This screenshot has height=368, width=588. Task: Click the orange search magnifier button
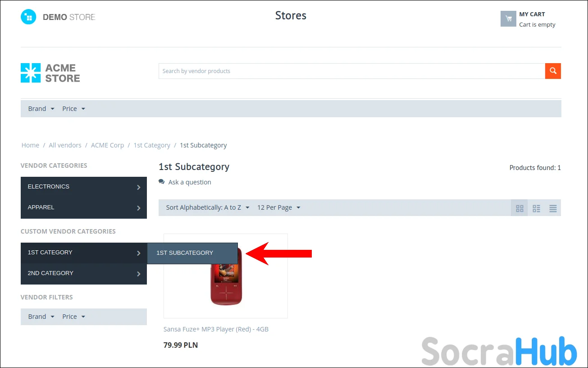point(553,71)
